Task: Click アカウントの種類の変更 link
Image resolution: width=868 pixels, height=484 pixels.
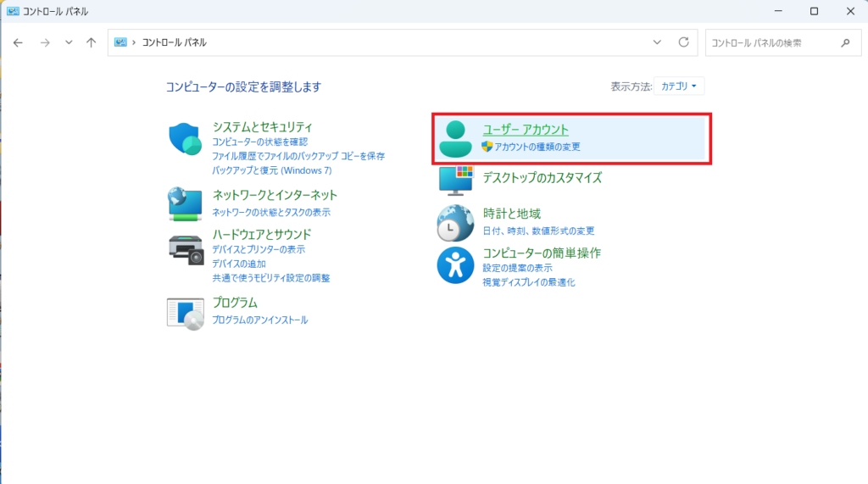Action: click(x=537, y=147)
